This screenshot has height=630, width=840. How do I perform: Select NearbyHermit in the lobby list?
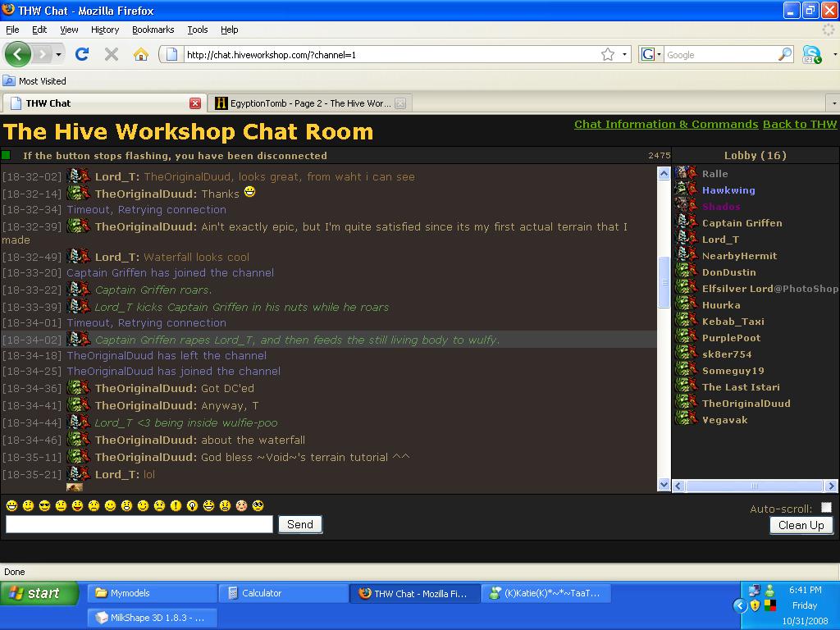(x=739, y=256)
